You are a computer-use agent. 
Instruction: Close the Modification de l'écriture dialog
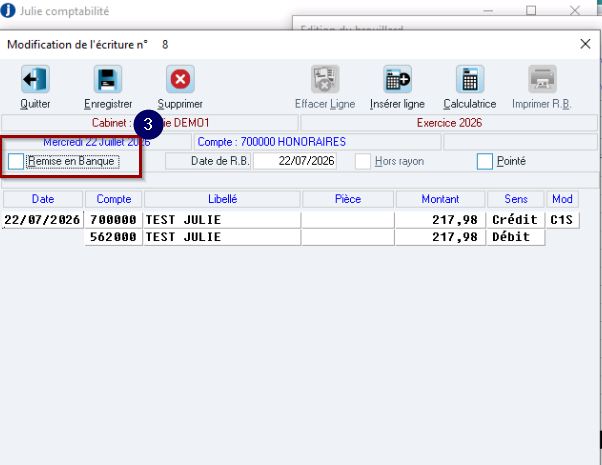(x=585, y=44)
